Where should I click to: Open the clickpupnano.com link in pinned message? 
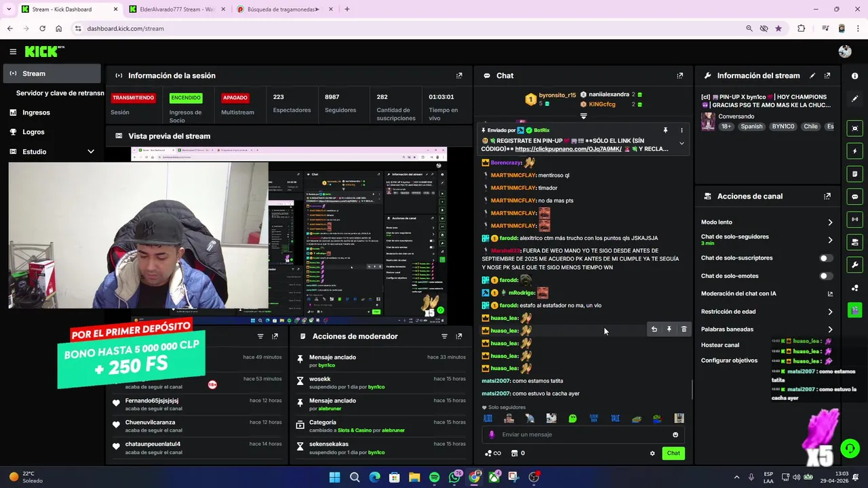pyautogui.click(x=568, y=149)
